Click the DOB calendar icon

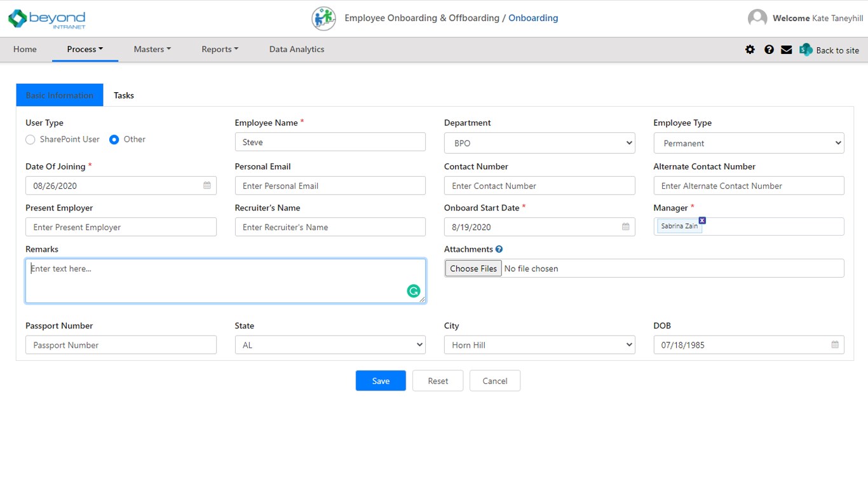coord(835,345)
